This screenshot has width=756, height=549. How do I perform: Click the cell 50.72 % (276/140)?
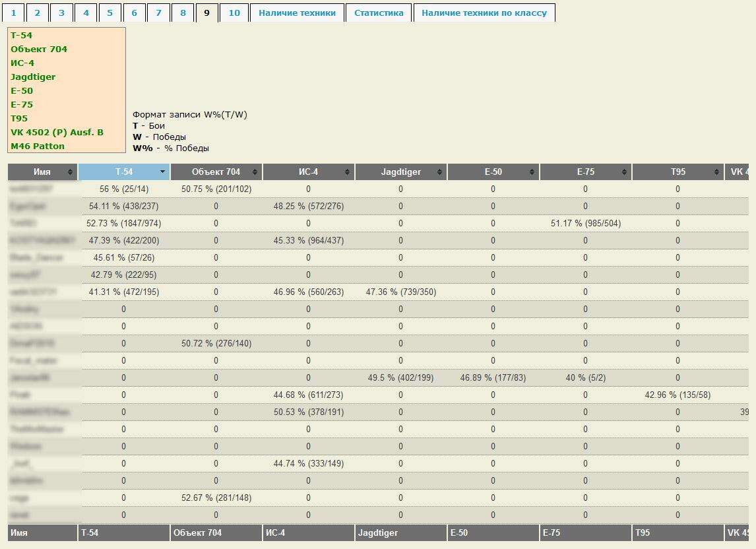[216, 344]
